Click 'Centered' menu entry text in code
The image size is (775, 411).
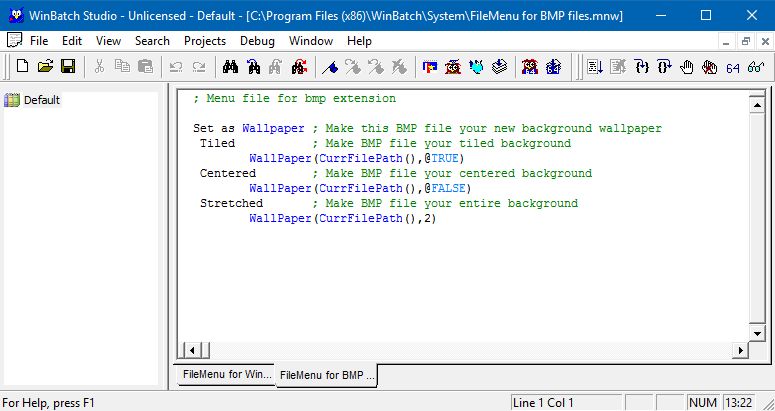(x=228, y=173)
